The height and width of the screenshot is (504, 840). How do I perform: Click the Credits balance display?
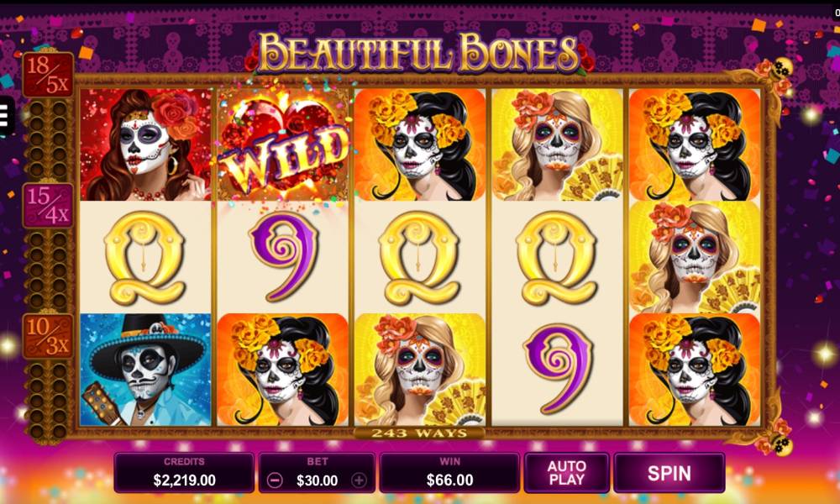pos(184,473)
